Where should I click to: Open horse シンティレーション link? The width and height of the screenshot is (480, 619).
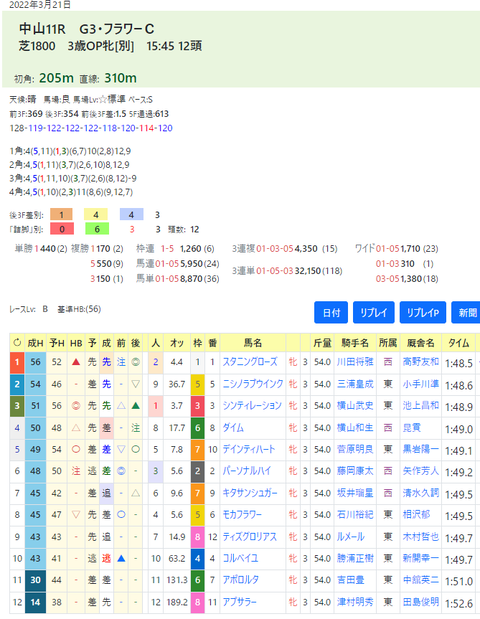coord(252,406)
